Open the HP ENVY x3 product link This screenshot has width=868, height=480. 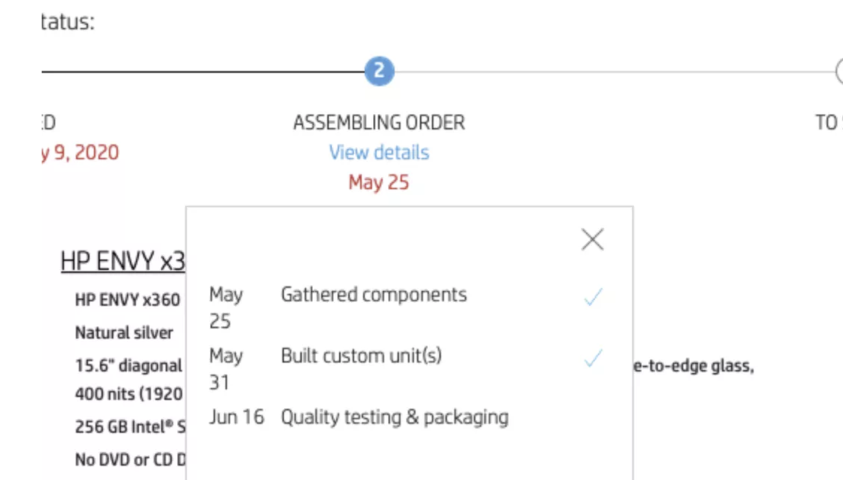coord(123,261)
